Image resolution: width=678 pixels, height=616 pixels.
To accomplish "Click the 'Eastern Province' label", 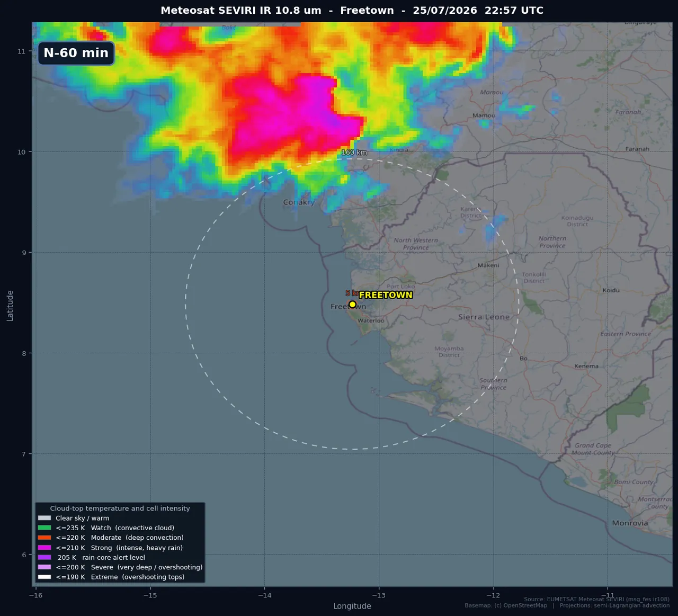I will point(626,334).
